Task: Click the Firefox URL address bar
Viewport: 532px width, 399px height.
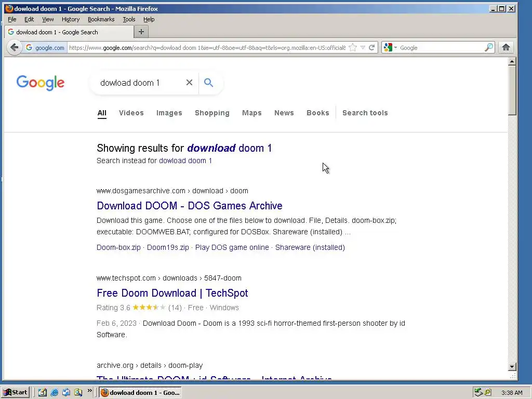Action: point(207,48)
